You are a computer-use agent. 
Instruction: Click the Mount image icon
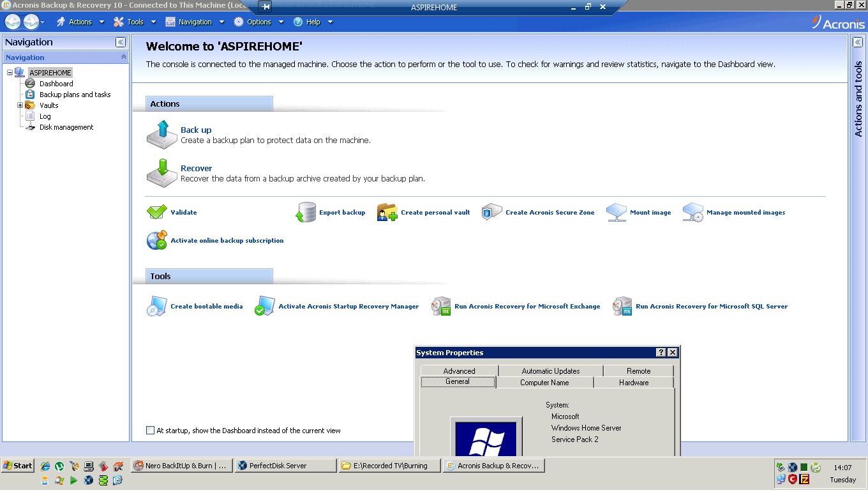click(x=615, y=211)
